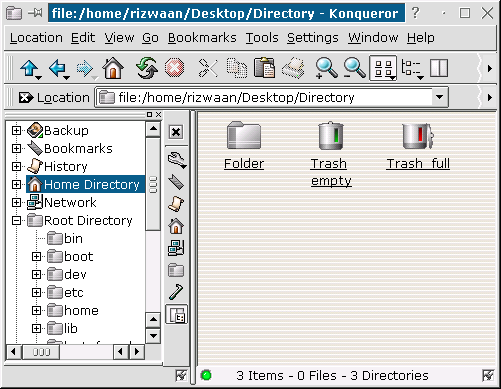Expand the dev folder node
The height and width of the screenshot is (389, 501).
(x=36, y=274)
